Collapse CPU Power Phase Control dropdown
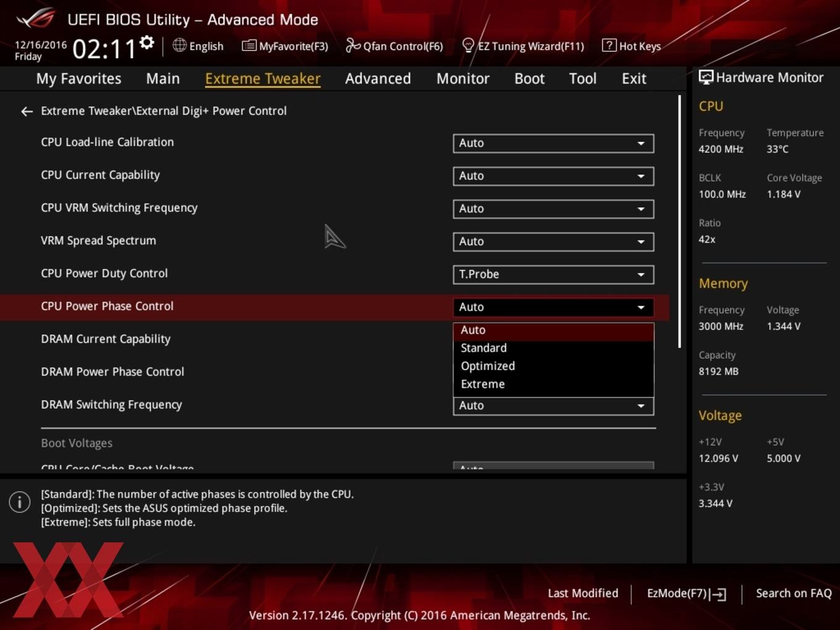Image resolution: width=840 pixels, height=630 pixels. 553,307
